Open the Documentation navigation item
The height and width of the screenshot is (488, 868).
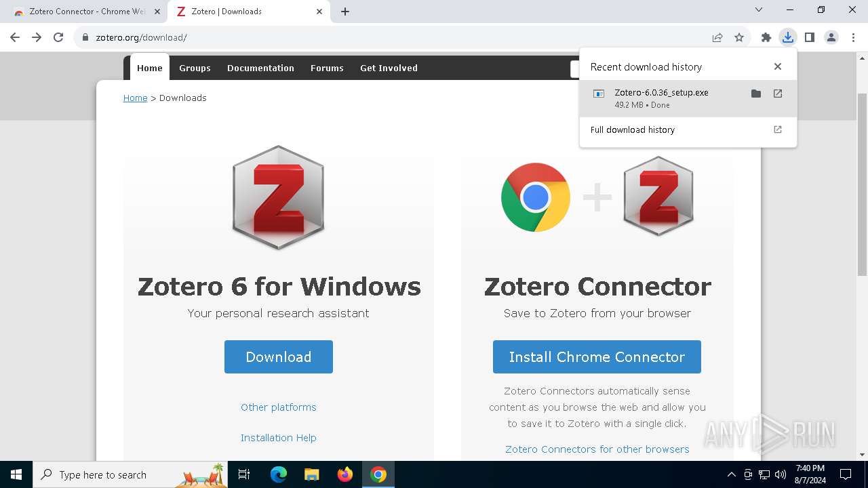point(260,68)
